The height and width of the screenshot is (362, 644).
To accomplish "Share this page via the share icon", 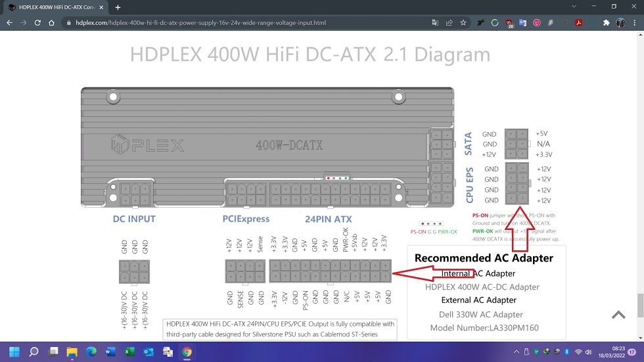I will [x=449, y=22].
